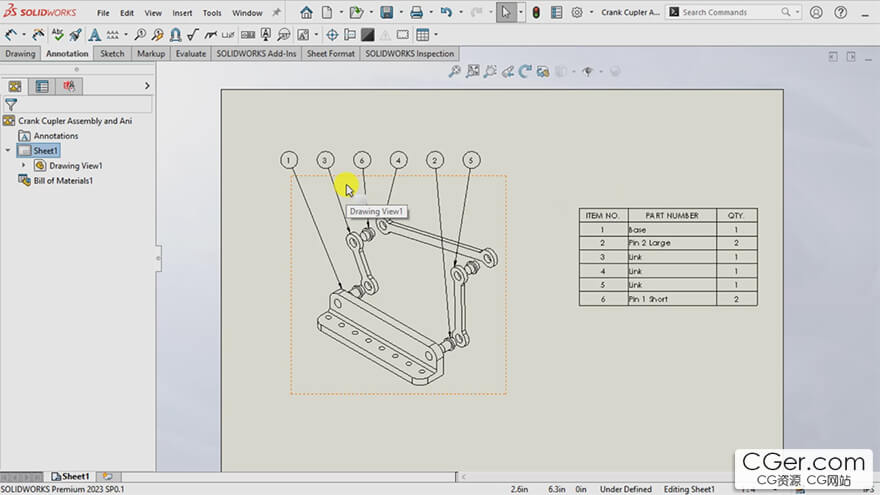Insert a Geometric Tolerance frame

click(x=248, y=35)
